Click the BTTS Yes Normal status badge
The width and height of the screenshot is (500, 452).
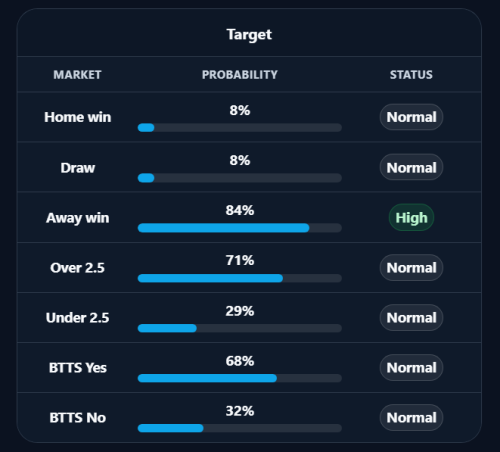[x=411, y=368]
